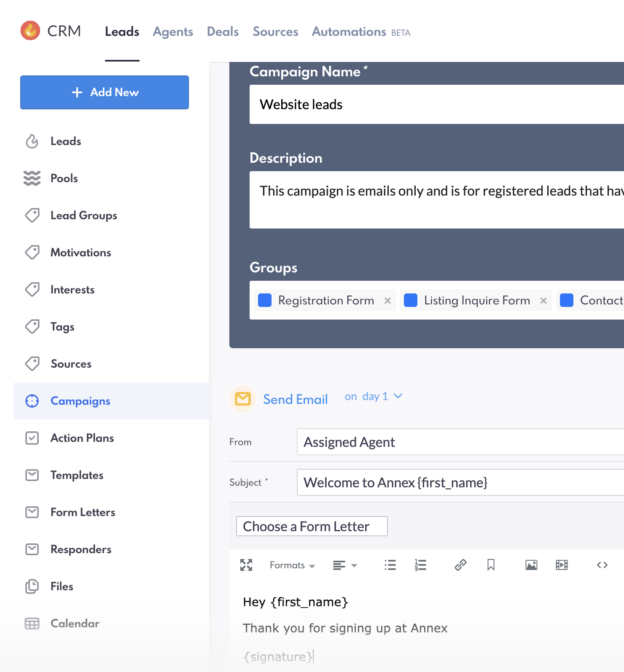Open source code view icon

[602, 565]
